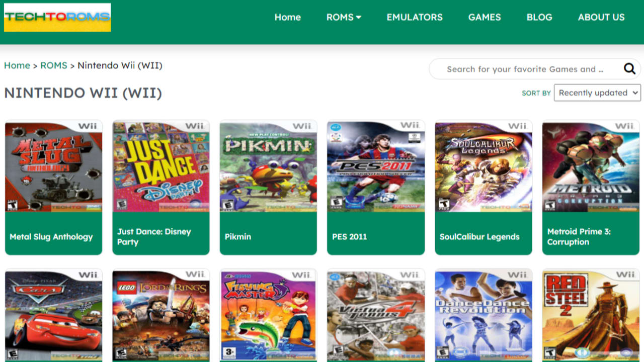
Task: Open Metroid Prime 3: Corruption cover
Action: pos(591,166)
